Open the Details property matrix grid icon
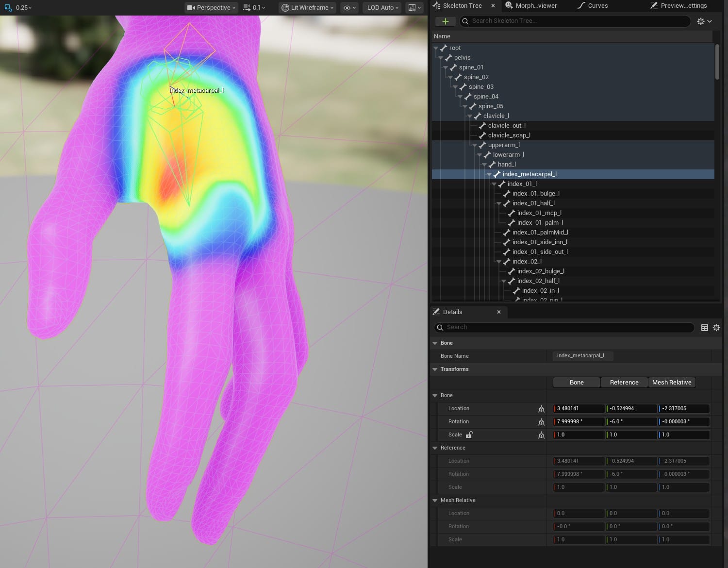Screen dimensions: 728x568 click(x=705, y=328)
